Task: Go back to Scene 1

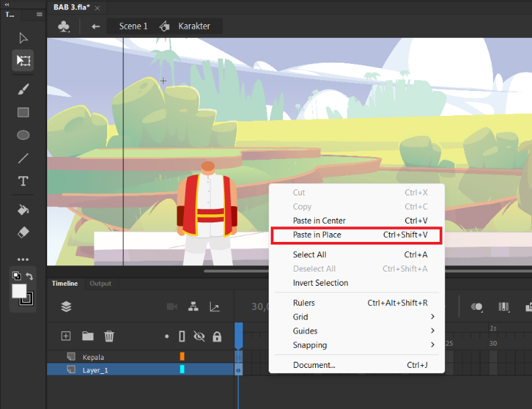Action: 133,26
